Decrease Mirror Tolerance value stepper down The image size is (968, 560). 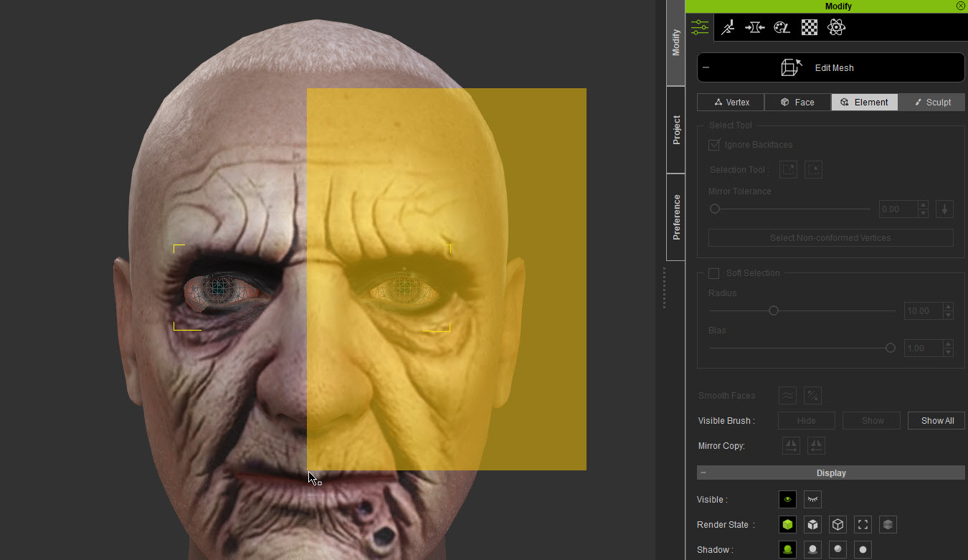[924, 214]
